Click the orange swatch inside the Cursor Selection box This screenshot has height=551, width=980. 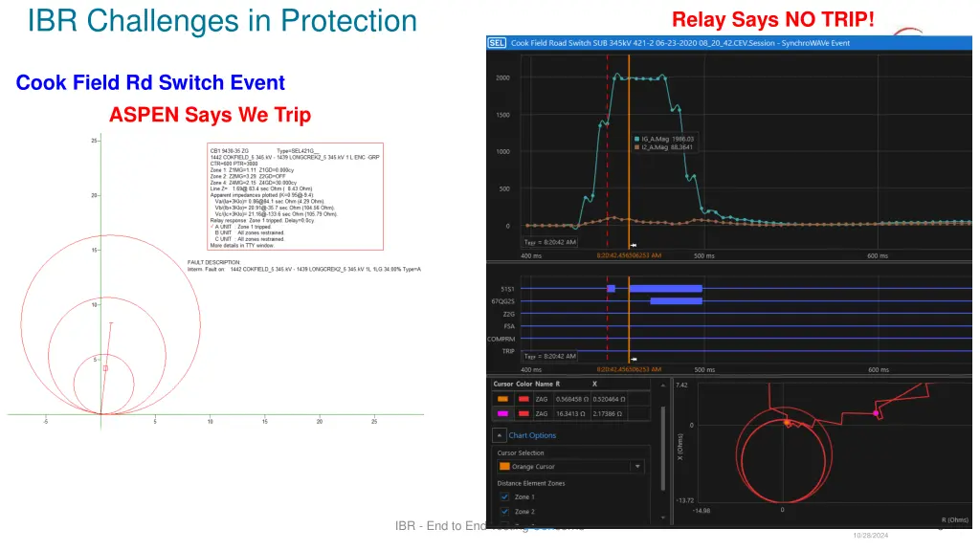(504, 466)
